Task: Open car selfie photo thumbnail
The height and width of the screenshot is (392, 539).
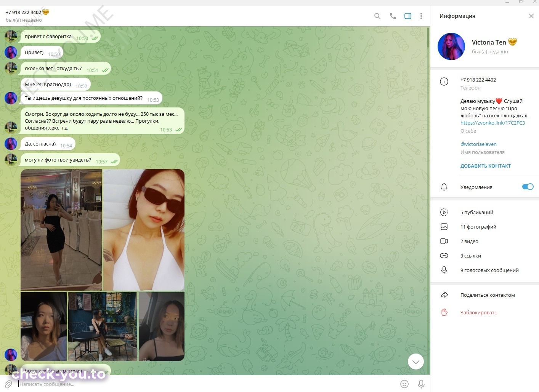Action: [162, 327]
